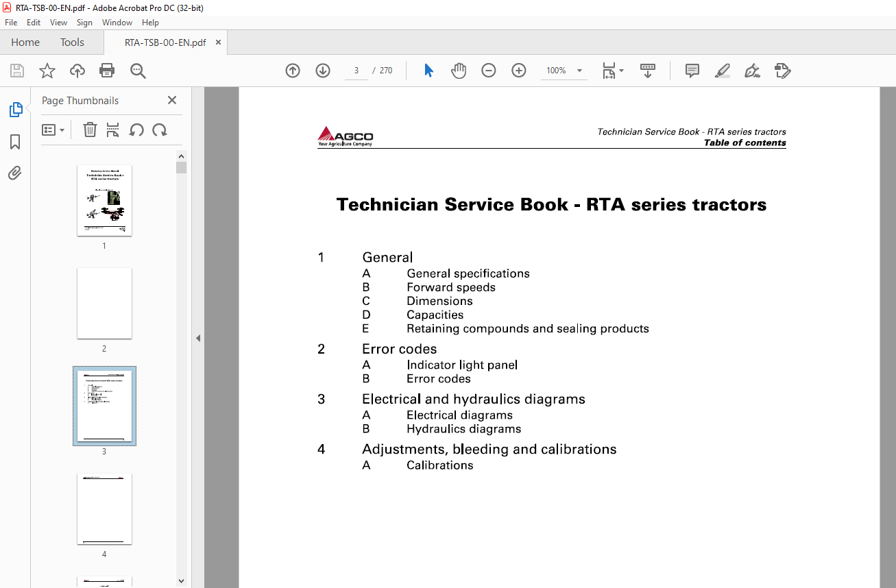Click the stamp tool icon in toolbar
The image size is (896, 588).
pyautogui.click(x=782, y=71)
